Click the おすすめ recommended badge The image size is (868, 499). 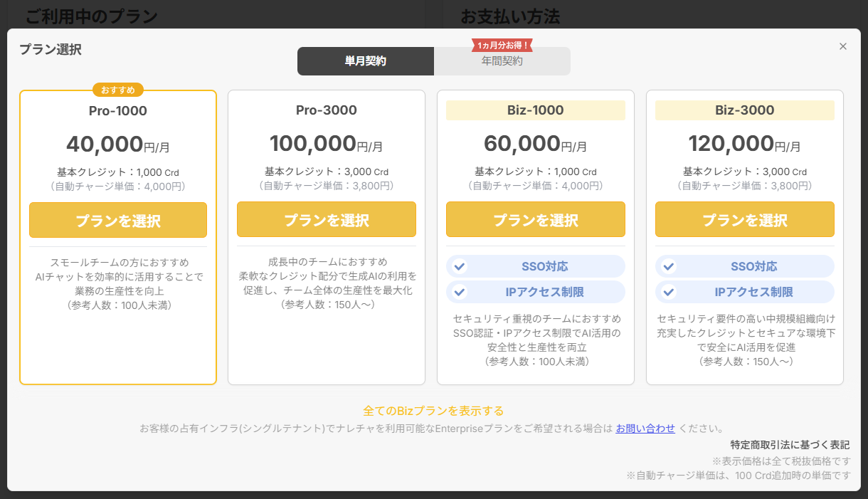118,90
